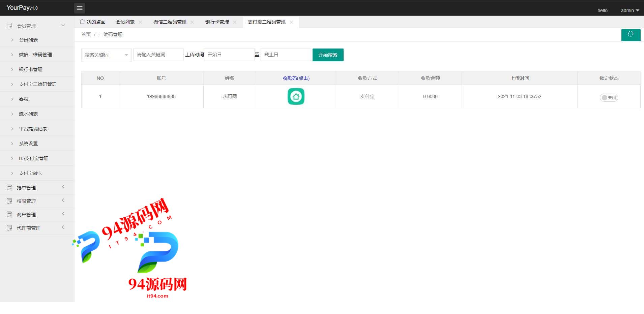The image size is (644, 314).
Task: Click the YourPay logo text
Action: [22, 8]
